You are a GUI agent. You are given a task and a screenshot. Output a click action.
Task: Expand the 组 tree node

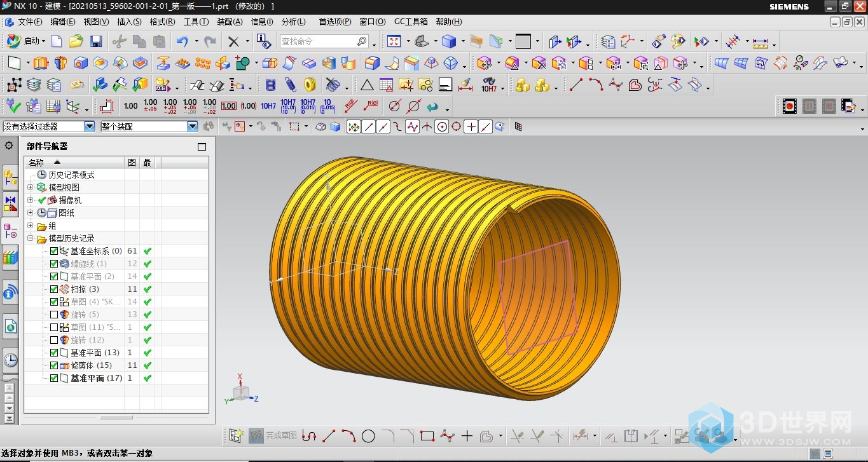[30, 226]
